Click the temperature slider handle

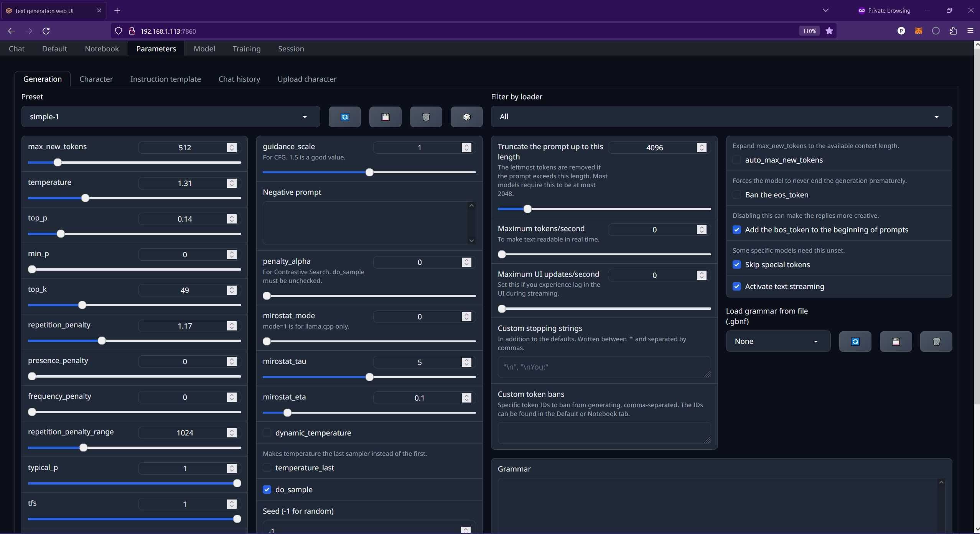pyautogui.click(x=85, y=198)
